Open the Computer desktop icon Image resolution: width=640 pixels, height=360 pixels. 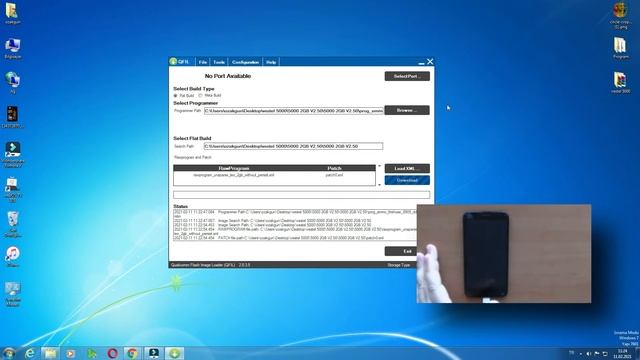point(13,48)
